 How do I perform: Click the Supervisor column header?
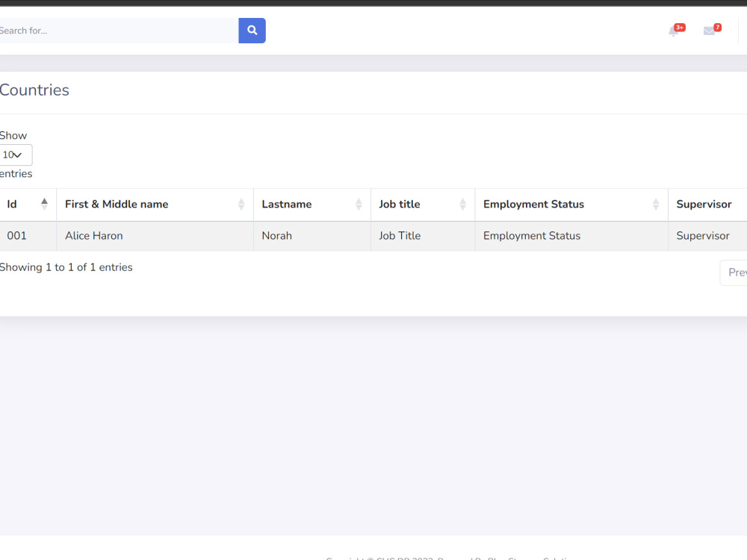707,205
